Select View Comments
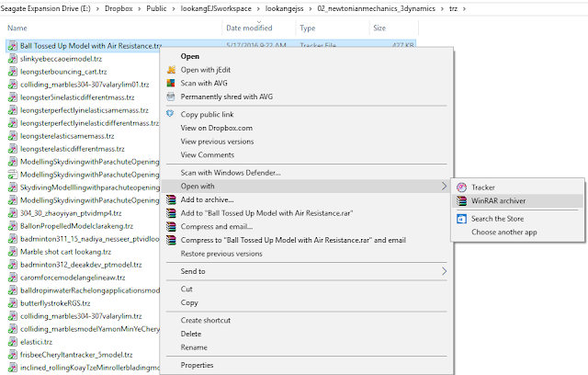588x375 pixels. (208, 155)
